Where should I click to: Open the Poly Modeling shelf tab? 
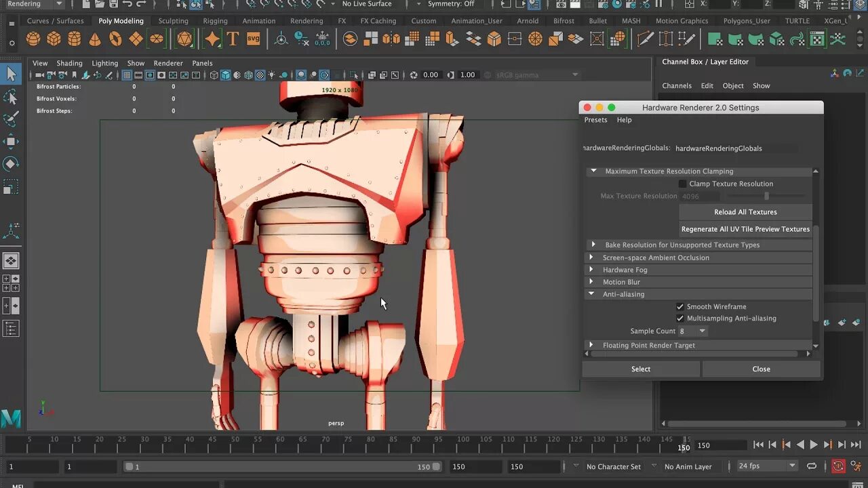(x=121, y=21)
